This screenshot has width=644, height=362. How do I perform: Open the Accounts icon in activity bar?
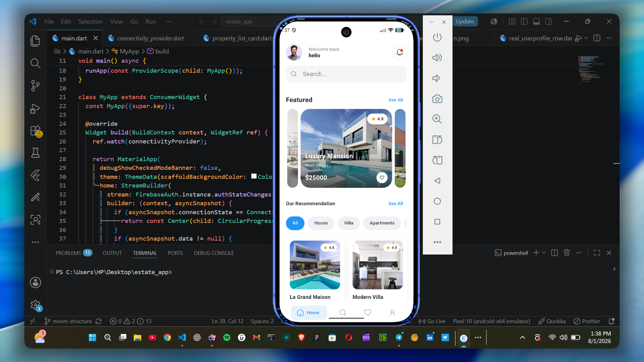click(x=35, y=283)
